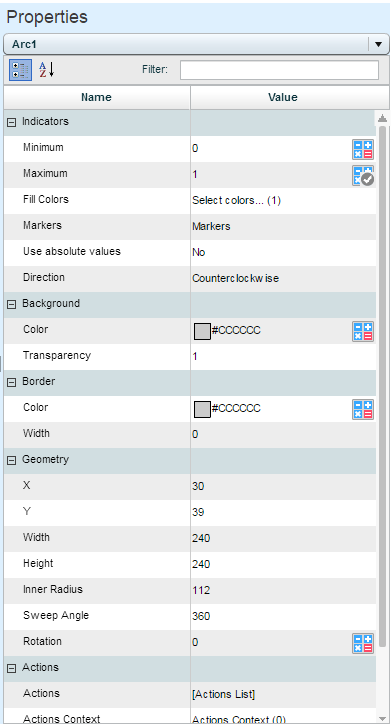Image resolution: width=391 pixels, height=728 pixels.
Task: Open the Actions List value
Action: (x=223, y=694)
